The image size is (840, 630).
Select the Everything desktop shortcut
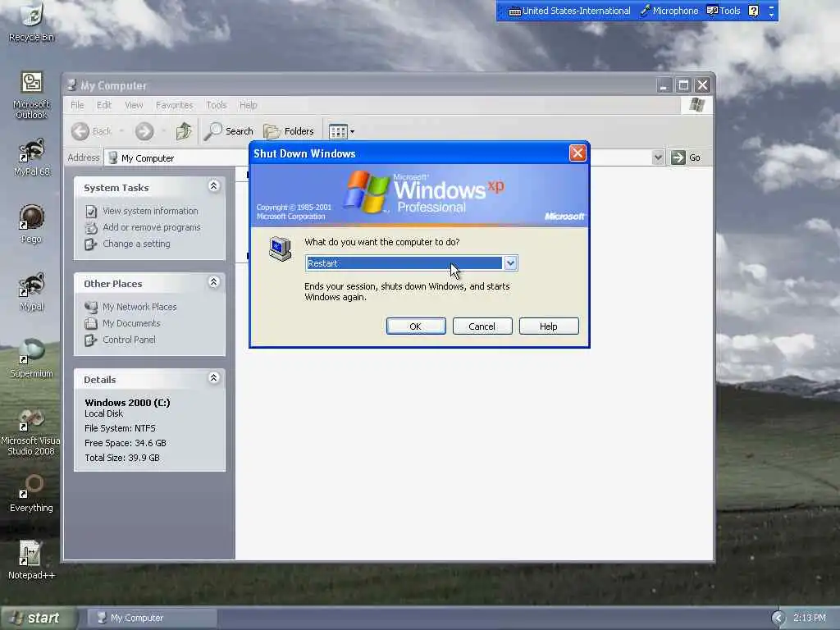pos(31,493)
